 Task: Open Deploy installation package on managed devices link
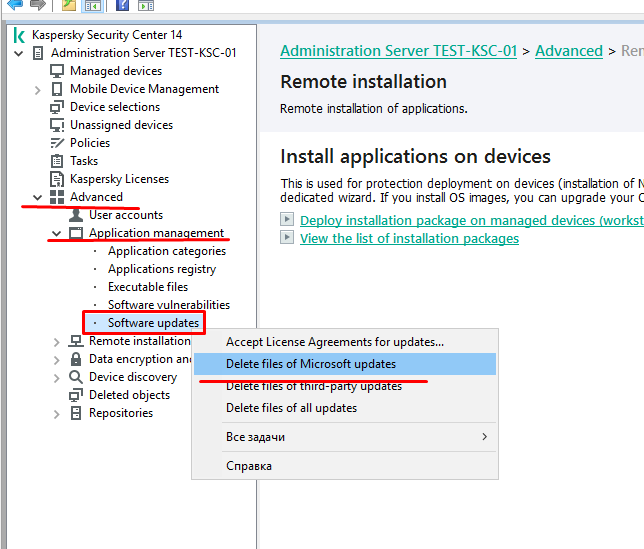tap(472, 221)
